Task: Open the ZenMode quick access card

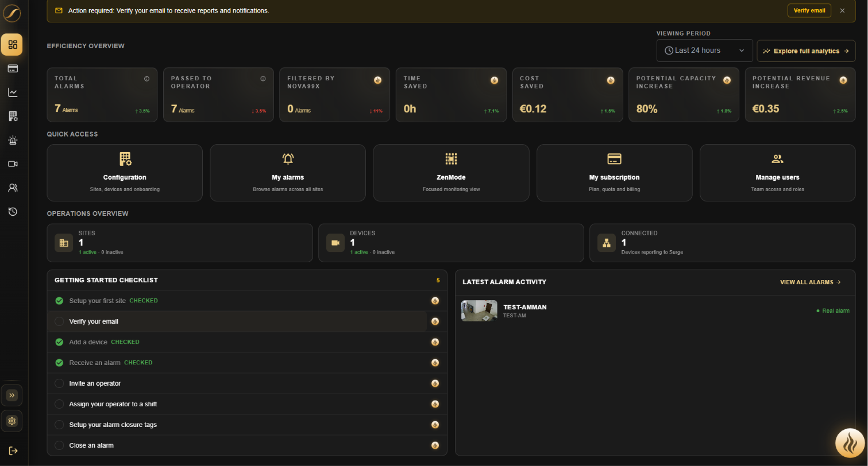Action: coord(451,173)
